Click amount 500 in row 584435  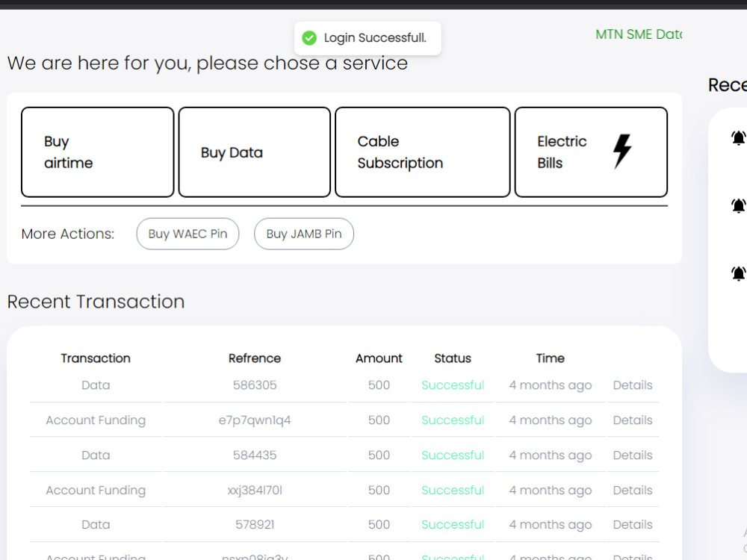(x=379, y=455)
